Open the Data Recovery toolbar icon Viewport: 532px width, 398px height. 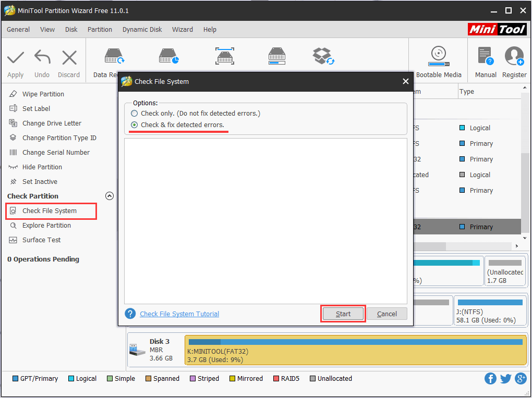pyautogui.click(x=114, y=56)
